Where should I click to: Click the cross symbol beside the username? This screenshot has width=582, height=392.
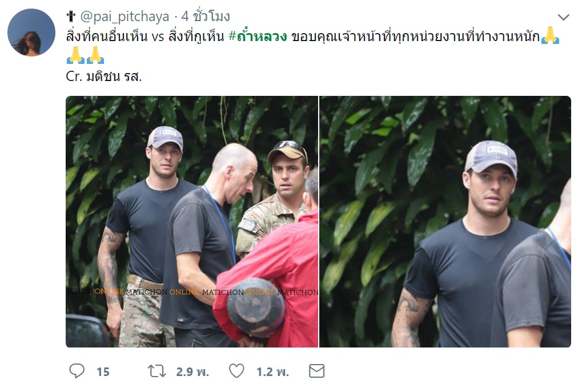71,17
